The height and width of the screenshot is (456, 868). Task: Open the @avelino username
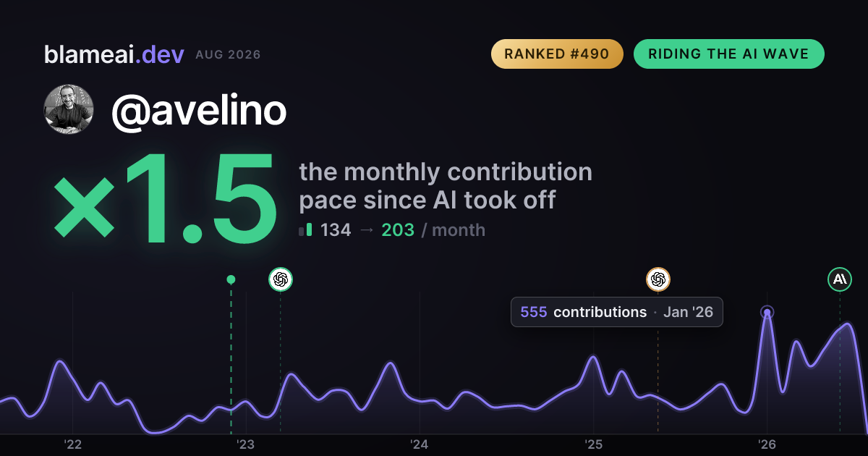click(199, 110)
